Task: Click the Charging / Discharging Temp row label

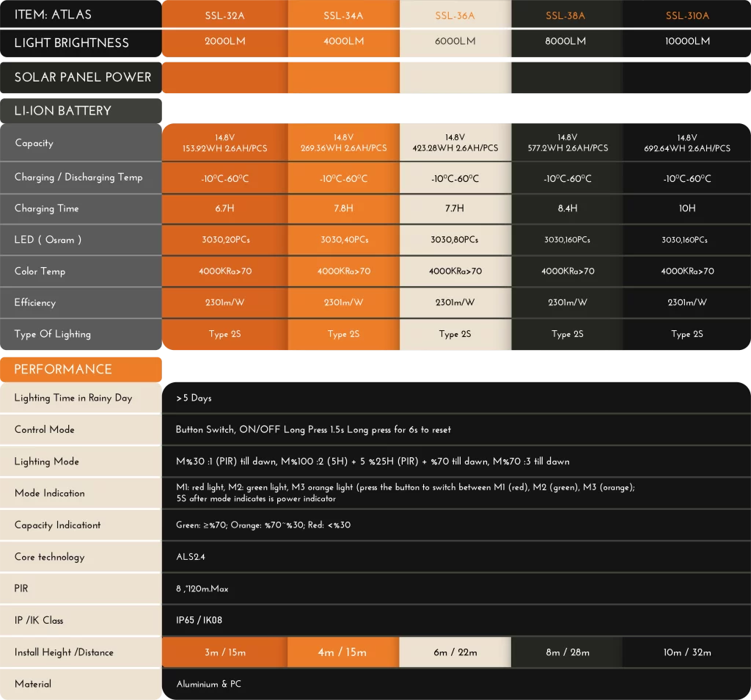Action: click(78, 178)
